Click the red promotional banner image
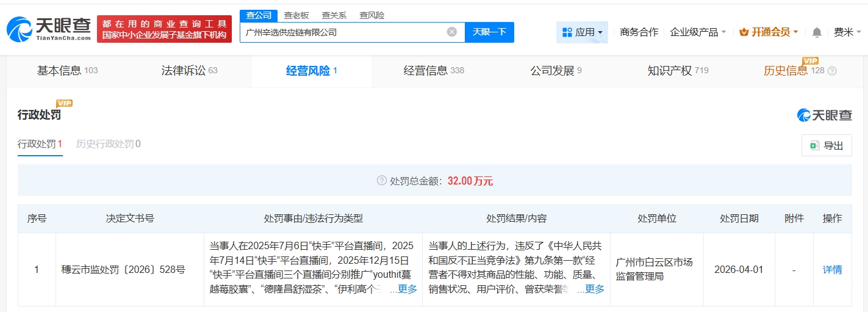 click(x=164, y=29)
